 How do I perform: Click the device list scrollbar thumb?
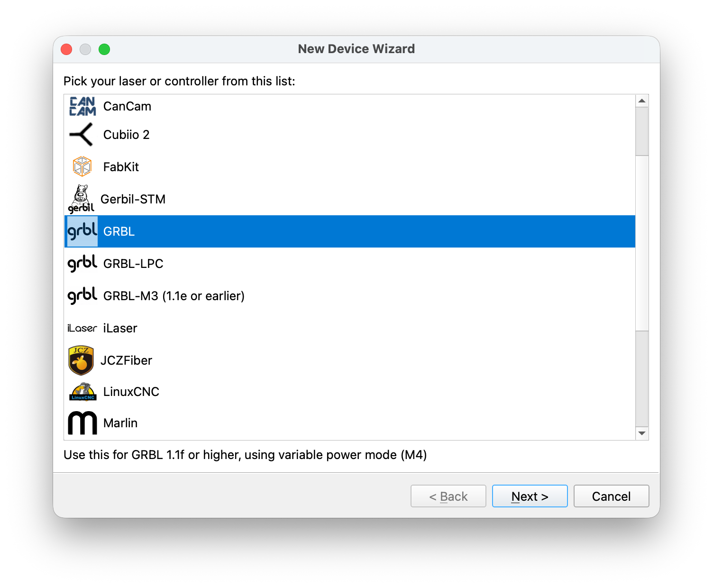[642, 132]
